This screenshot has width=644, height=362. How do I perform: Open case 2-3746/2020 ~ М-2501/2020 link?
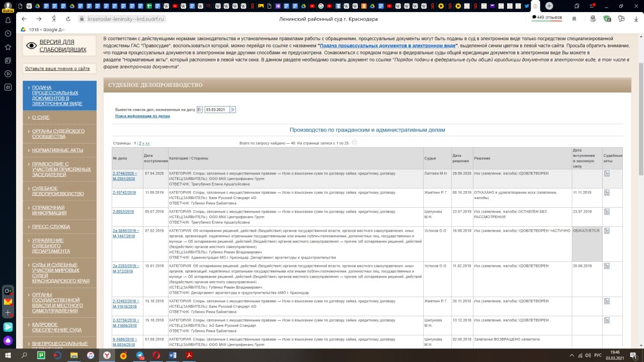[x=125, y=175]
